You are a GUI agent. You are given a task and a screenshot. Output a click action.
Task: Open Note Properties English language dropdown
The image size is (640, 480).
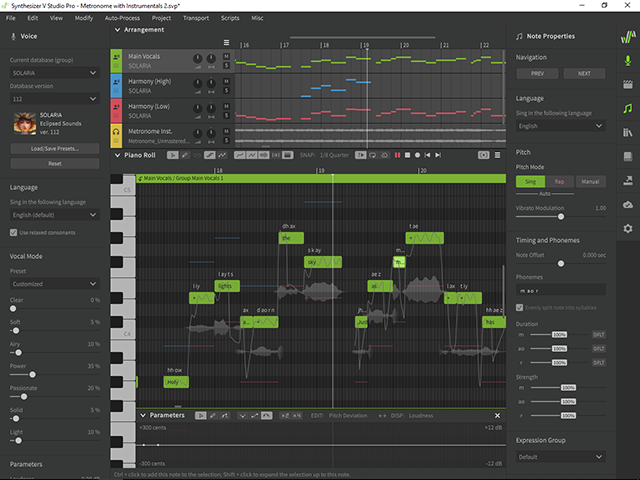pos(560,126)
